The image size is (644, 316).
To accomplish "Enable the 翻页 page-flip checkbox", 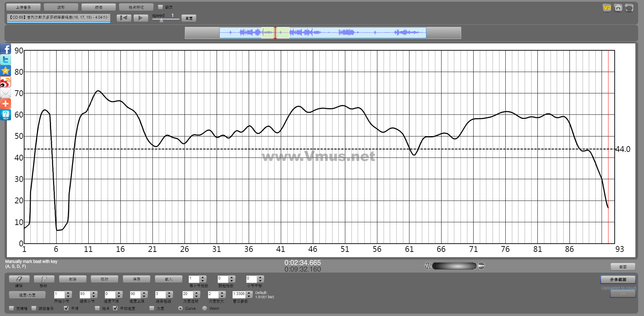I will click(x=160, y=7).
